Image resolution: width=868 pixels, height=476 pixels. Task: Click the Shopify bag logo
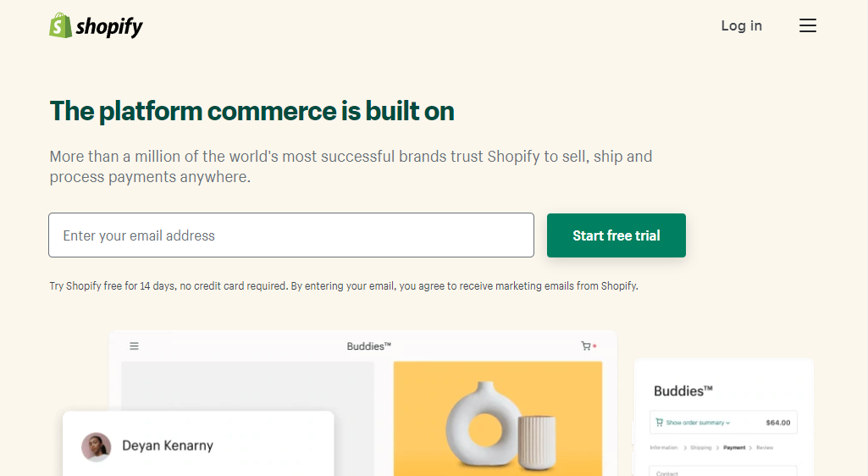[x=60, y=25]
